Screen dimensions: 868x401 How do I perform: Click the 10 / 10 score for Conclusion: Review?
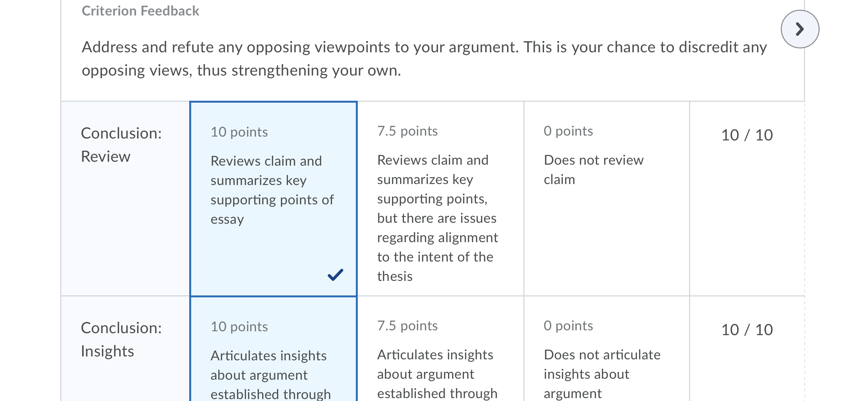pos(747,135)
